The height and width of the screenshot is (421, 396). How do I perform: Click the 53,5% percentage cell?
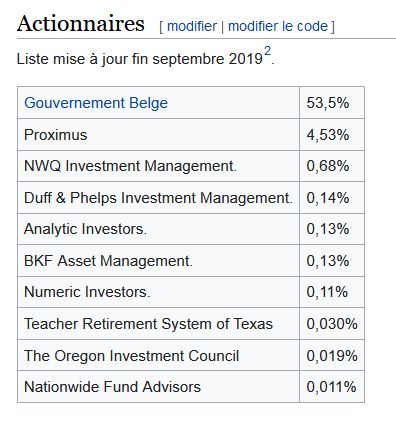coord(332,103)
